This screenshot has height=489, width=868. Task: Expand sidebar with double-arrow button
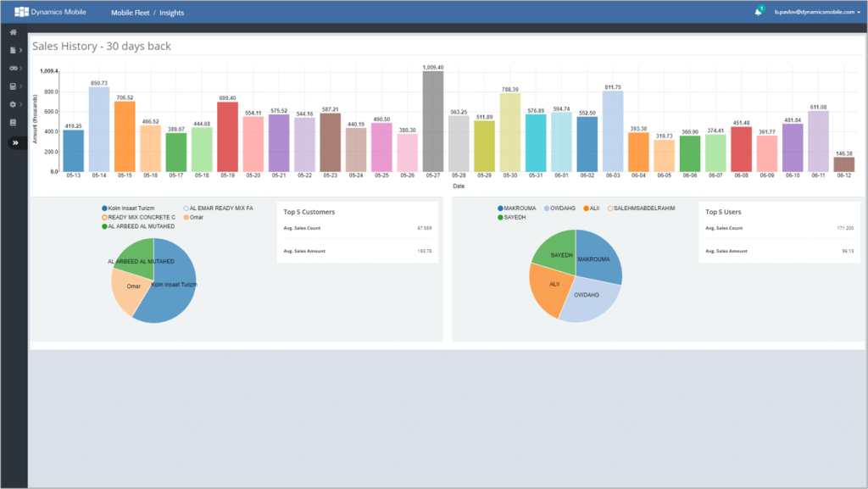click(15, 142)
